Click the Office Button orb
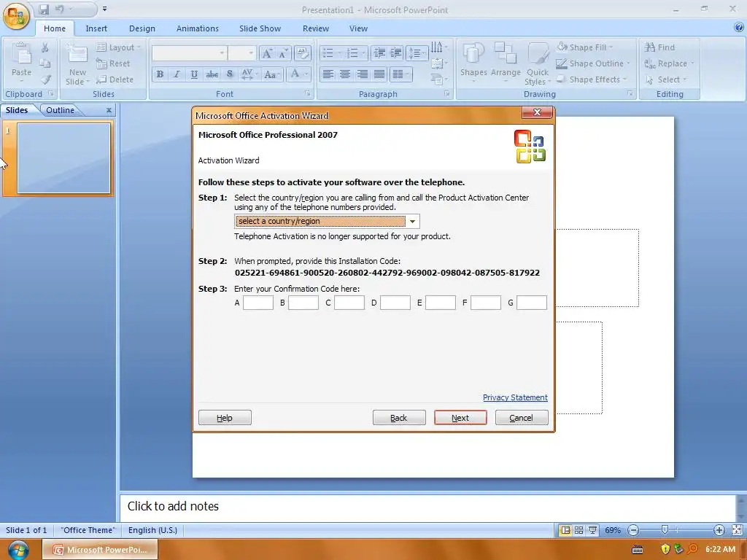The width and height of the screenshot is (747, 560). tap(16, 16)
